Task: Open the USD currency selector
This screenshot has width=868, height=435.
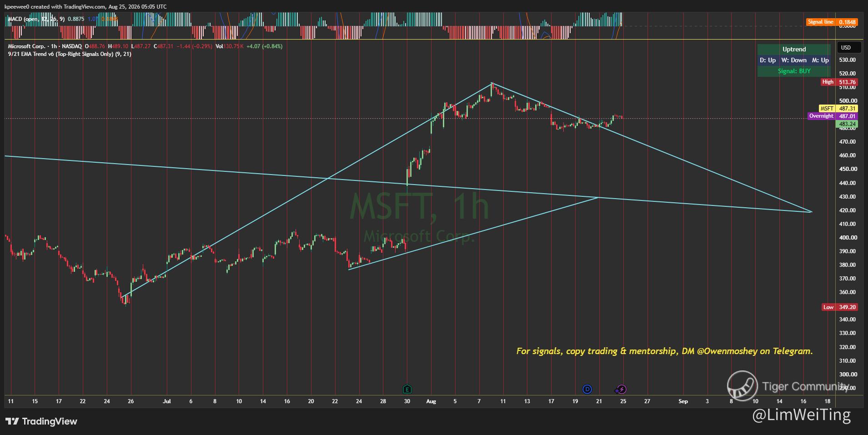Action: [x=849, y=48]
